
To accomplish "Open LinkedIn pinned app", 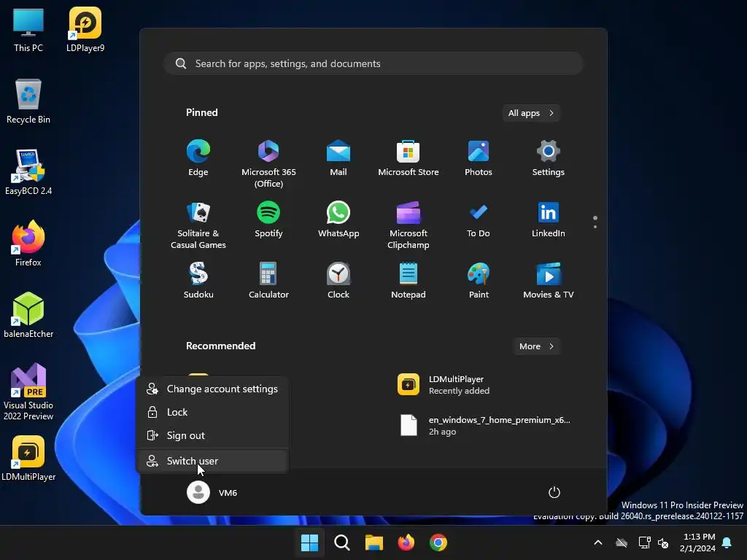I will coord(549,219).
